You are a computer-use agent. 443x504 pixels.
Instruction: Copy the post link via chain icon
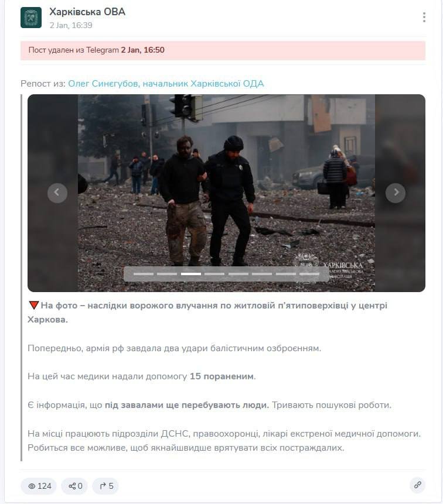(x=418, y=485)
